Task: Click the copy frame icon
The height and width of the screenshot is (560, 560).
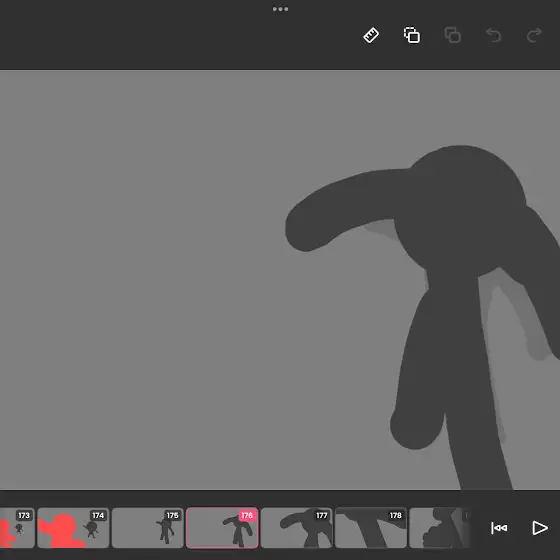Action: coord(412,35)
